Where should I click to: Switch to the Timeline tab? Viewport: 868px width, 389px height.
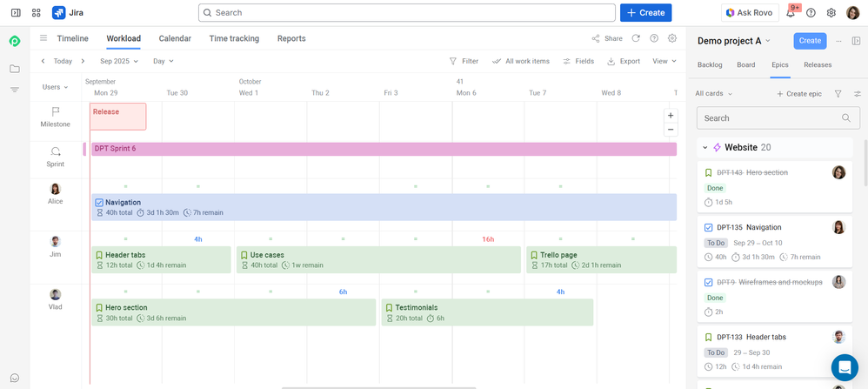coord(72,38)
